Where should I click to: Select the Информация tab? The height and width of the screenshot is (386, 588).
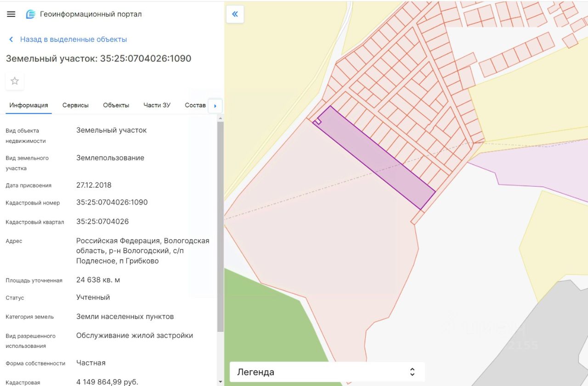coord(28,105)
